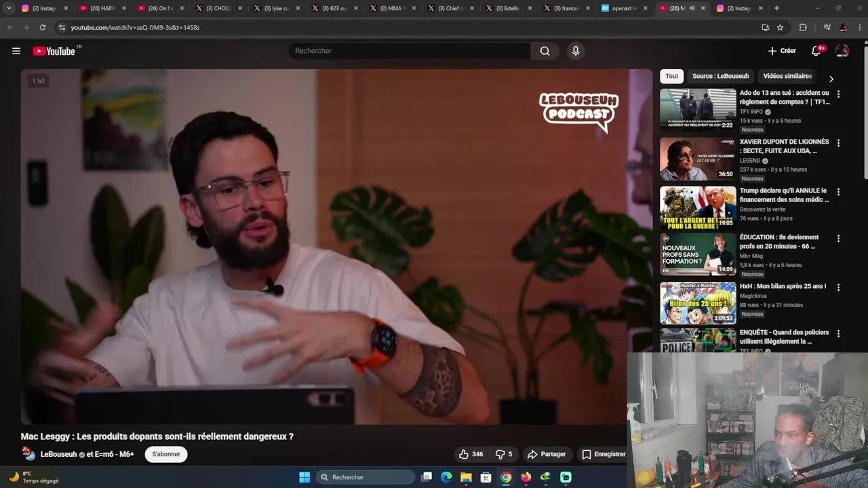The width and height of the screenshot is (868, 488).
Task: Click the Partager share button
Action: click(547, 454)
